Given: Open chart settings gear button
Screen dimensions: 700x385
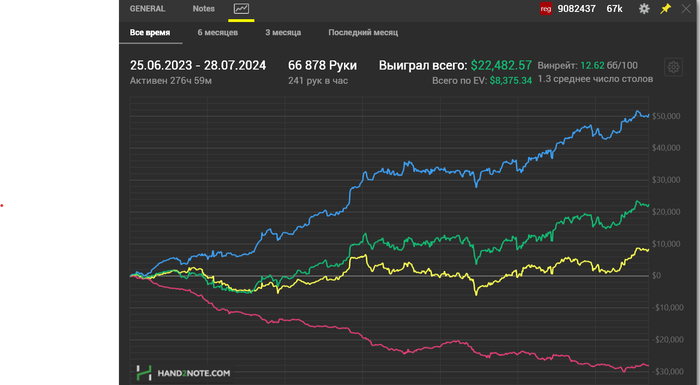Looking at the screenshot, I should point(673,67).
